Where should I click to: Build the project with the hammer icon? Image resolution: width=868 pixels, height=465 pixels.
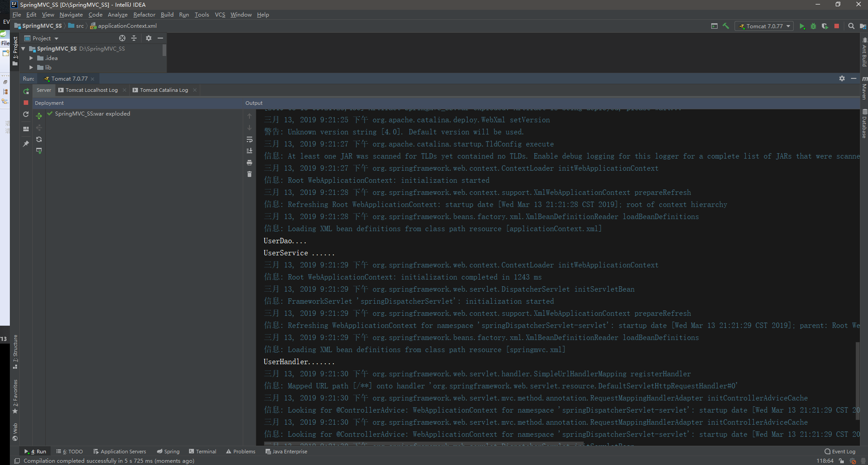tap(726, 26)
